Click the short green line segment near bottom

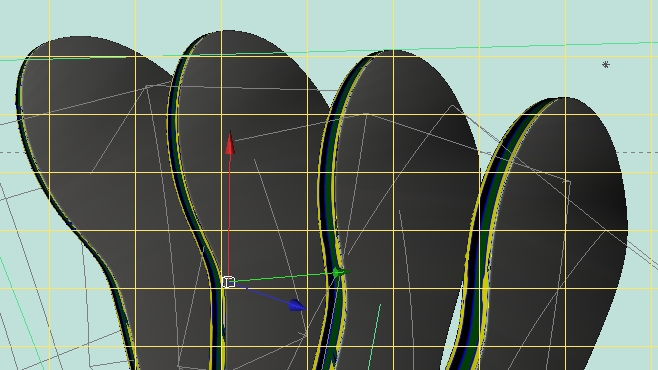(375, 336)
